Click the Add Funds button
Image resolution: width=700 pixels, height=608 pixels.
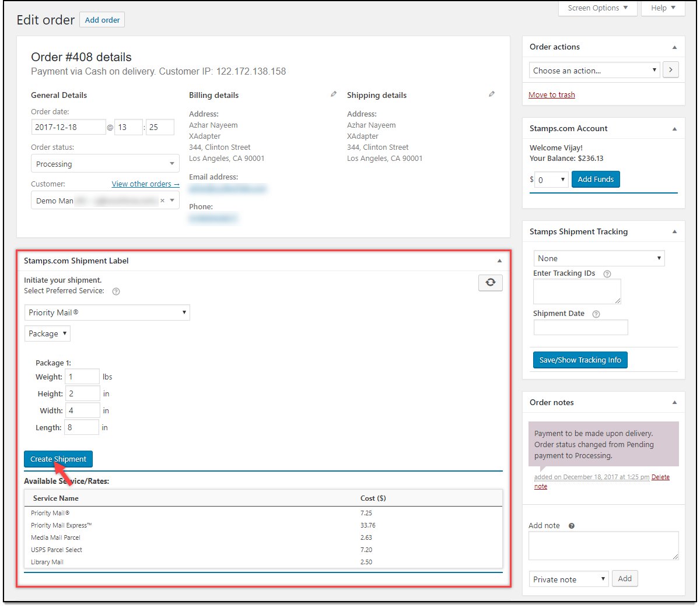tap(596, 180)
